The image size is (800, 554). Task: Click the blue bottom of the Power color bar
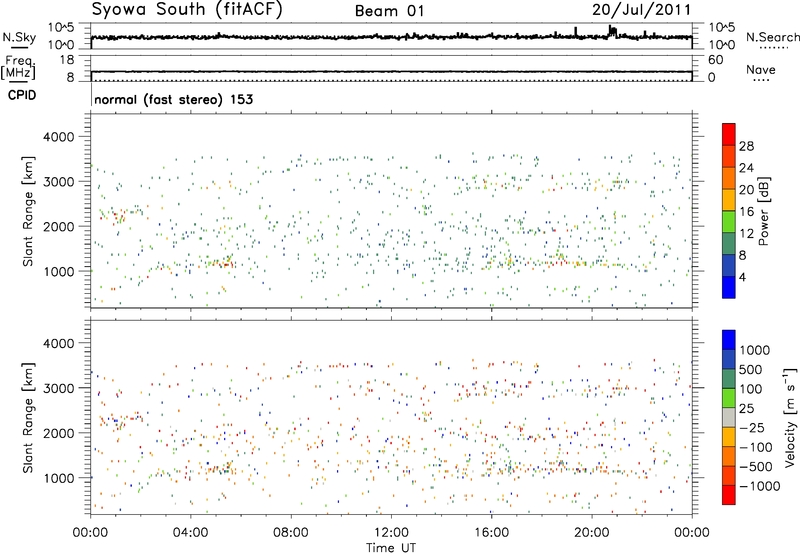tap(729, 287)
